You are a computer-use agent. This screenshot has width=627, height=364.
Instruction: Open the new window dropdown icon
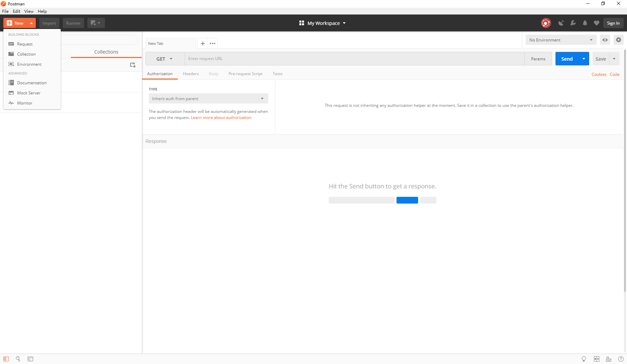tap(96, 23)
